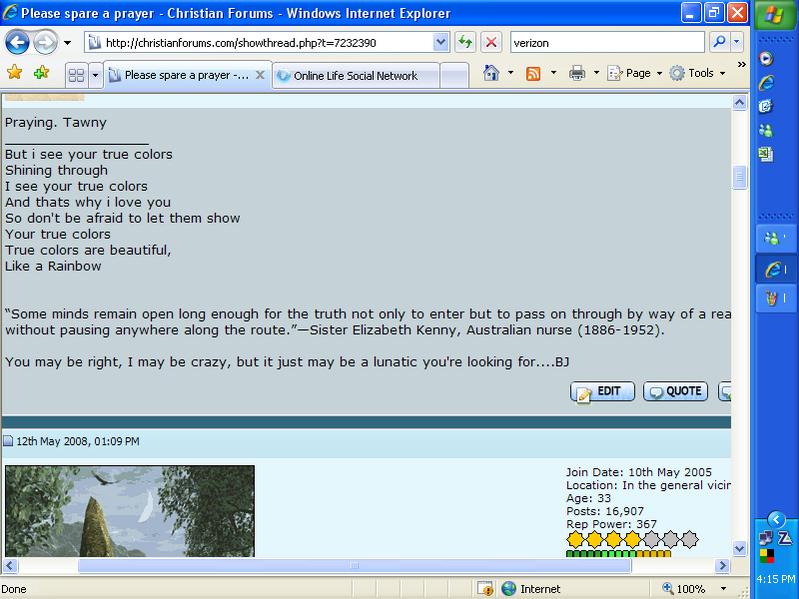Open the Windows Start button
The height and width of the screenshot is (599, 799).
point(775,14)
